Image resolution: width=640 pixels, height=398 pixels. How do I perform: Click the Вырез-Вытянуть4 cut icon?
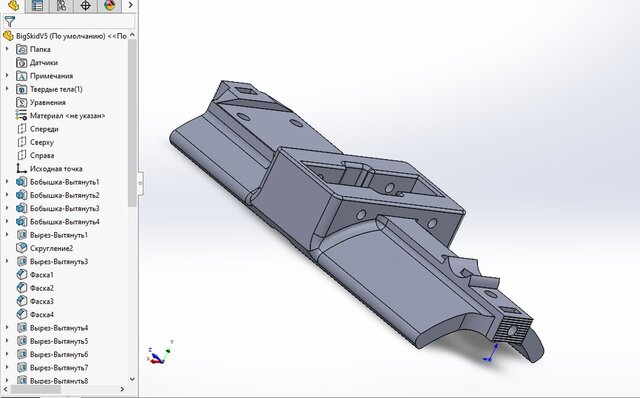21,328
